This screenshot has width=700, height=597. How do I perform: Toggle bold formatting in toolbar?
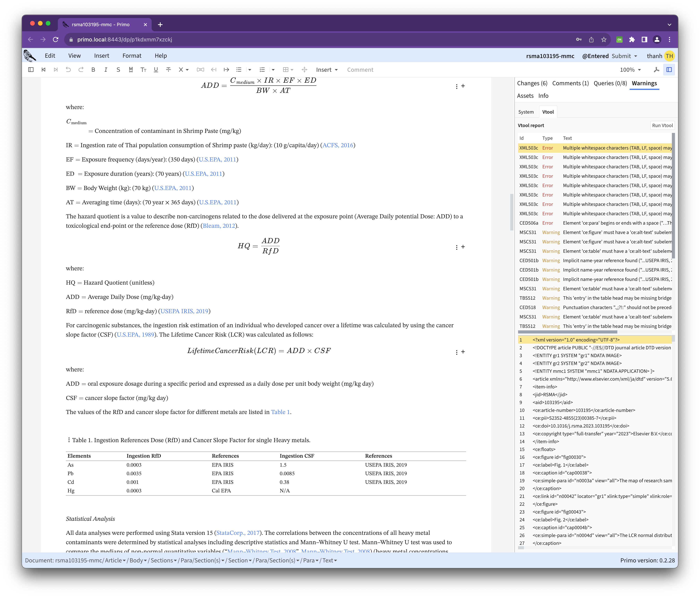(x=93, y=70)
